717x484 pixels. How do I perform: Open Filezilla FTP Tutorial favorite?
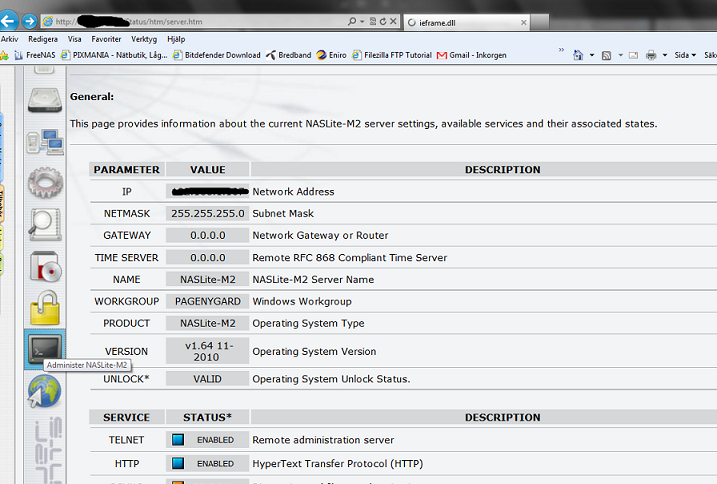click(392, 55)
